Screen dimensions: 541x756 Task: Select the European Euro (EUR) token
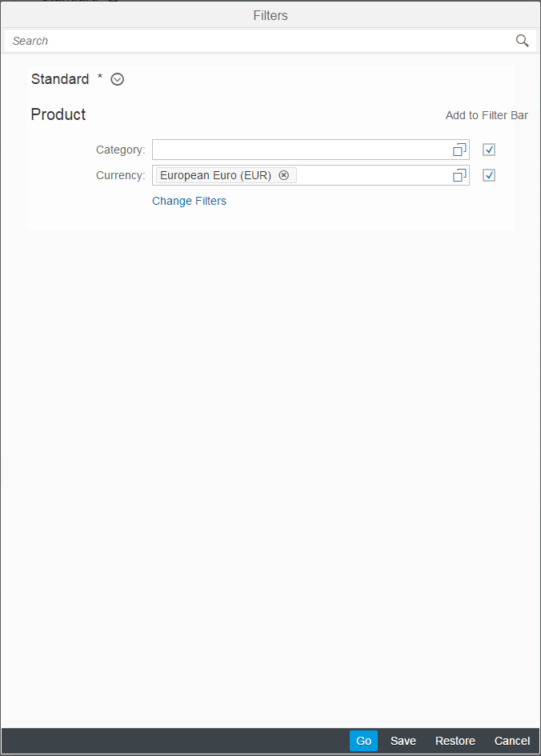215,175
